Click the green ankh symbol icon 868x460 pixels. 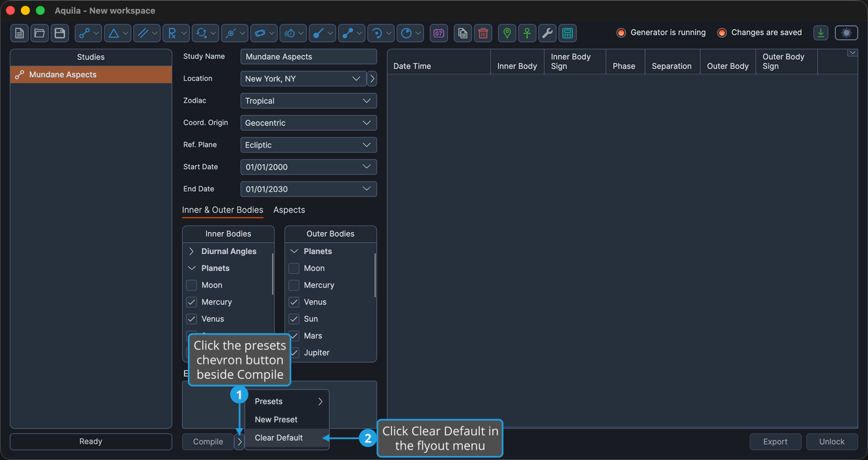[x=527, y=33]
